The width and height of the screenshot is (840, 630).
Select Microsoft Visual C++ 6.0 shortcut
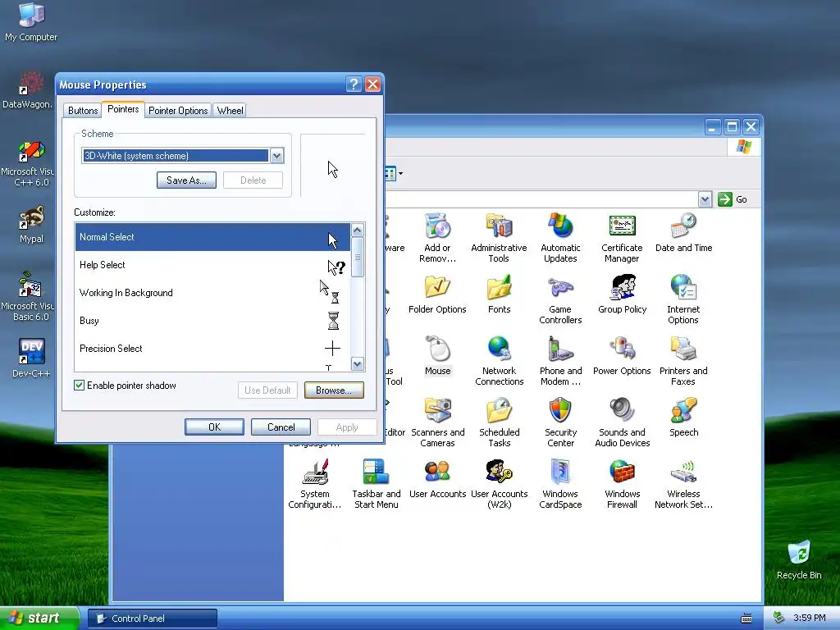[x=28, y=163]
